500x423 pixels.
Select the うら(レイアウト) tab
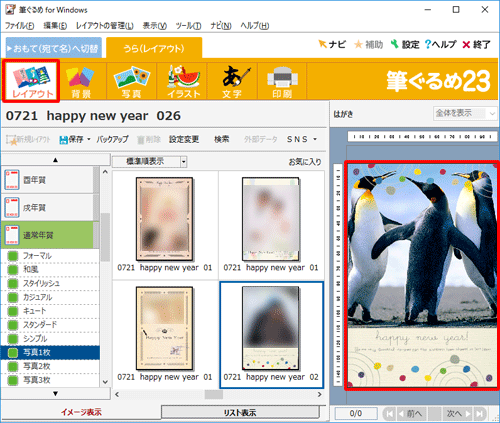click(x=154, y=48)
